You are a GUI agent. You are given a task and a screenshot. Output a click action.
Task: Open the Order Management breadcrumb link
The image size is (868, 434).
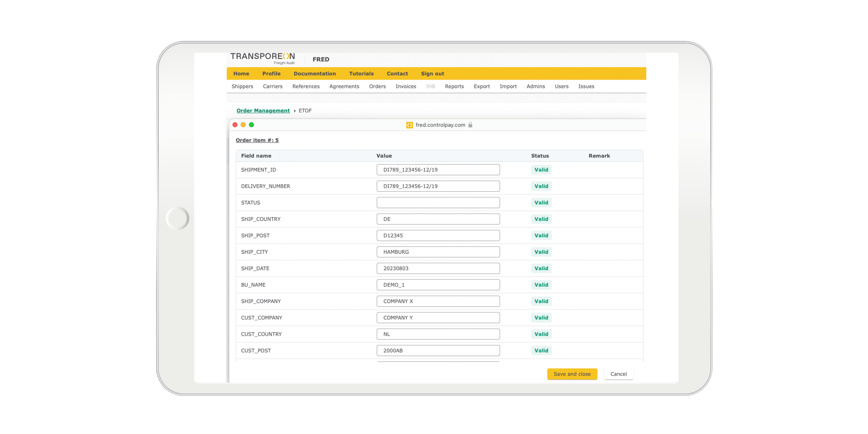[263, 110]
